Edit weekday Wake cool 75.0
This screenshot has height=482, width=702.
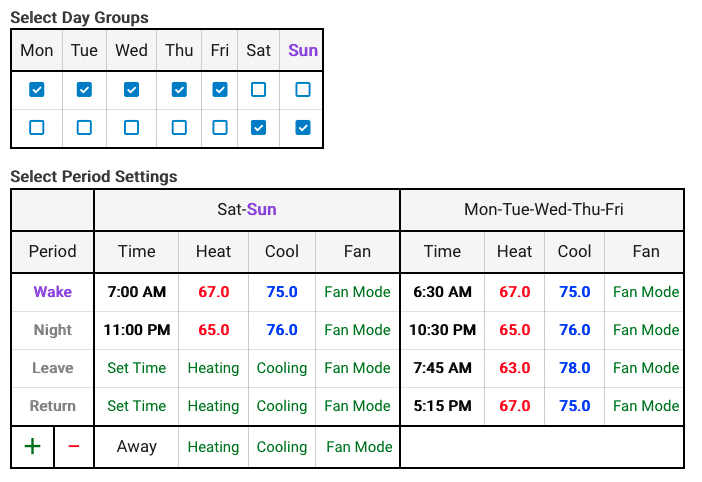pyautogui.click(x=574, y=292)
